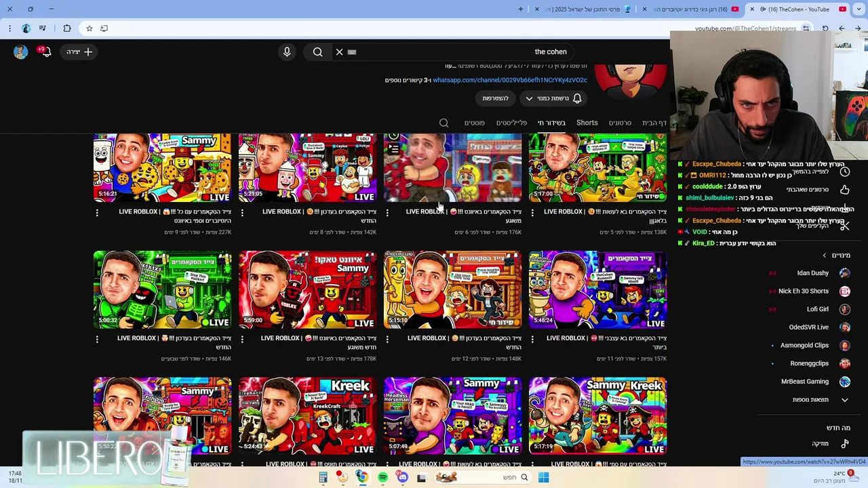This screenshot has height=488, width=868.
Task: Open the Ronenggclips subscription
Action: [x=810, y=363]
